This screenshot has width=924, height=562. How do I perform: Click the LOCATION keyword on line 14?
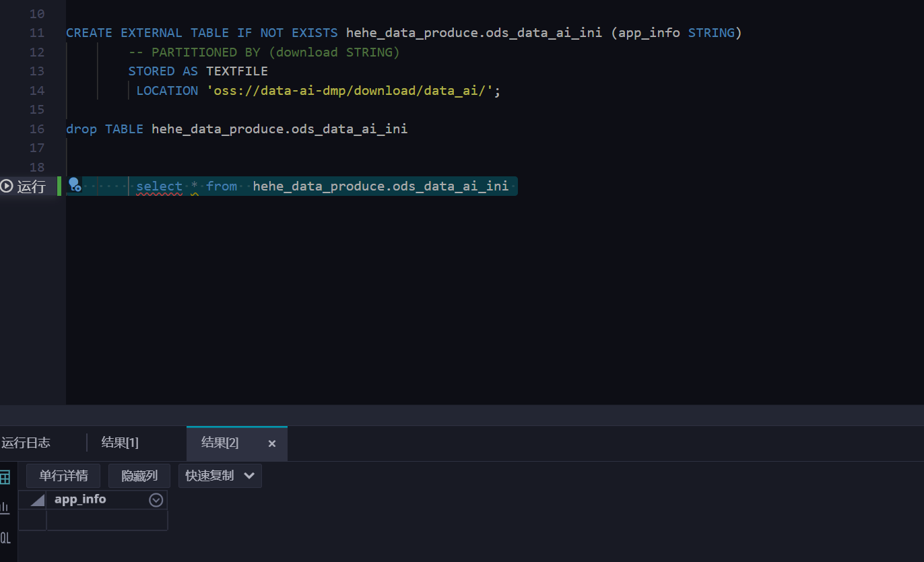(x=167, y=90)
